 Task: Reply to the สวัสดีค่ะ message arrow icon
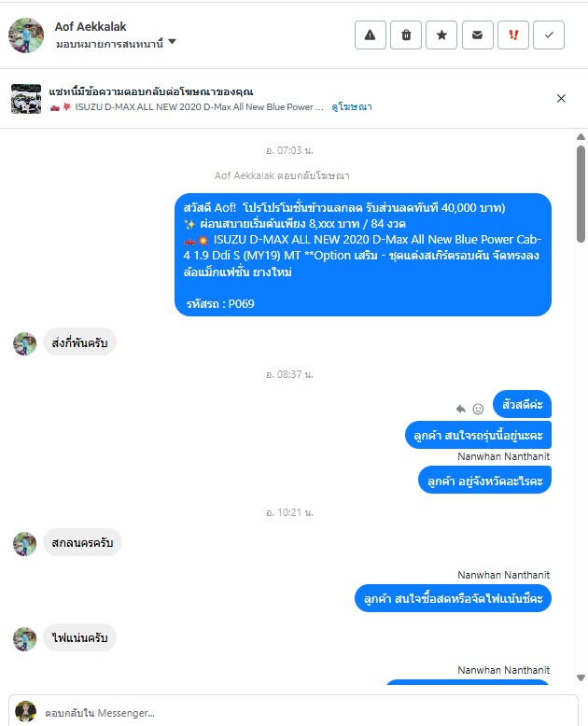[x=461, y=409]
